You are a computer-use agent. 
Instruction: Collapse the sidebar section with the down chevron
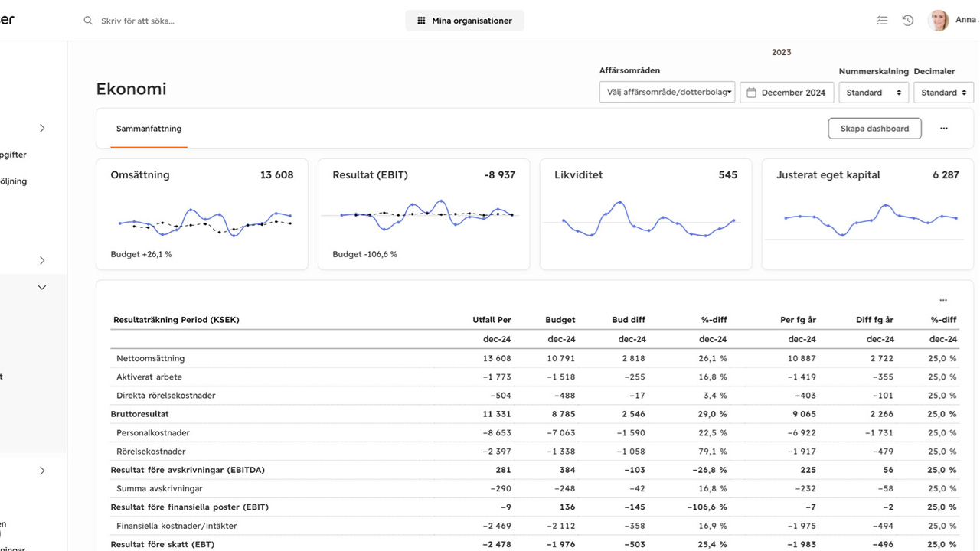42,287
